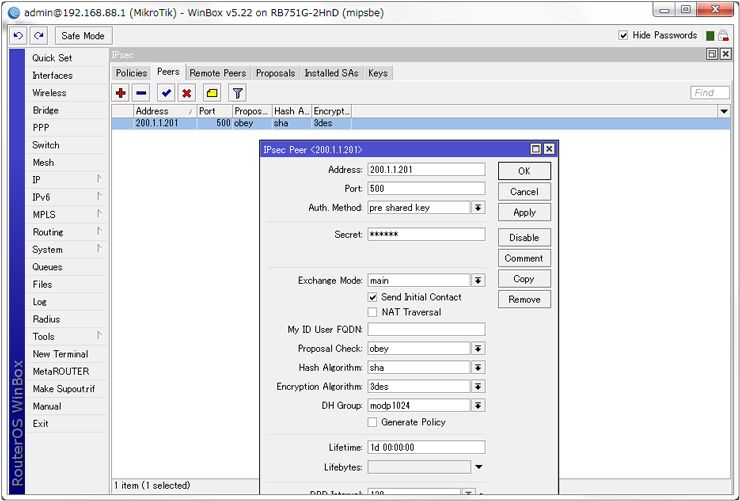Screen dimensions: 740x501
Task: Switch to Remote Peers tab
Action: pyautogui.click(x=218, y=73)
